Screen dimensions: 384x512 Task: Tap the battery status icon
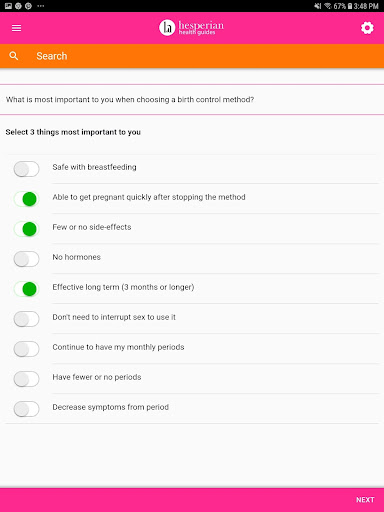350,6
